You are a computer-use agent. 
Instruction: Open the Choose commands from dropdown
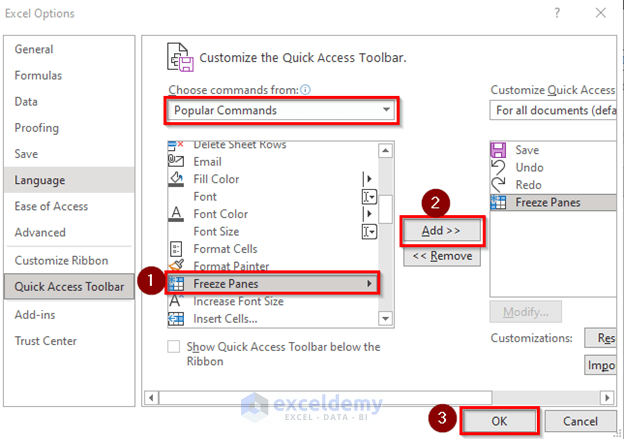point(282,110)
